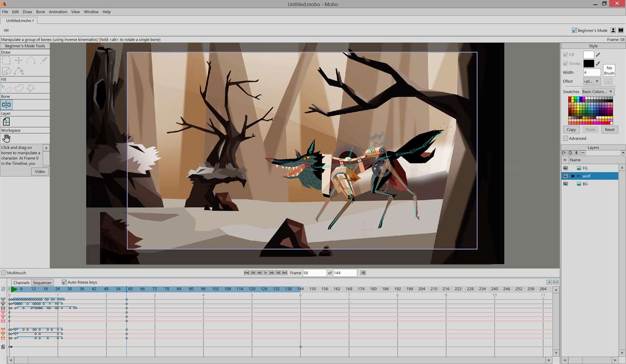Select the Select Points tool
Screen dimensions: 626x364
tap(6, 60)
